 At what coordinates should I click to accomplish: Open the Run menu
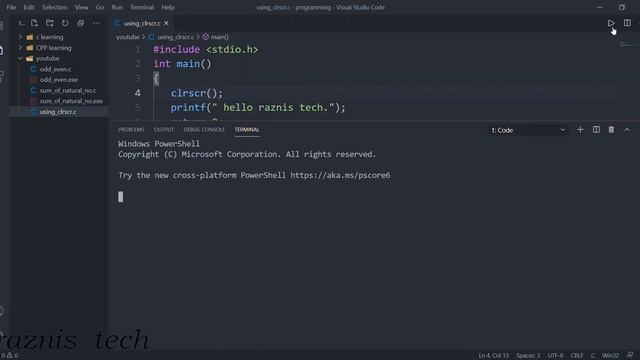pos(117,7)
